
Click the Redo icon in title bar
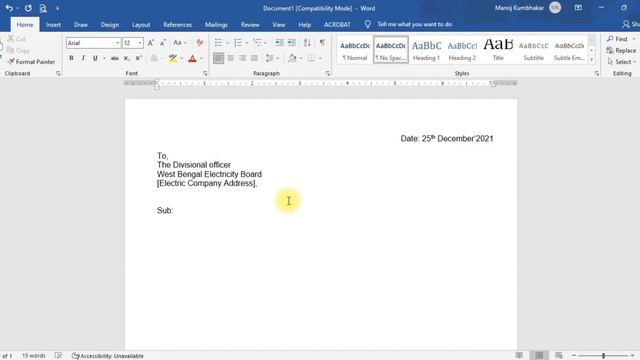tap(28, 8)
